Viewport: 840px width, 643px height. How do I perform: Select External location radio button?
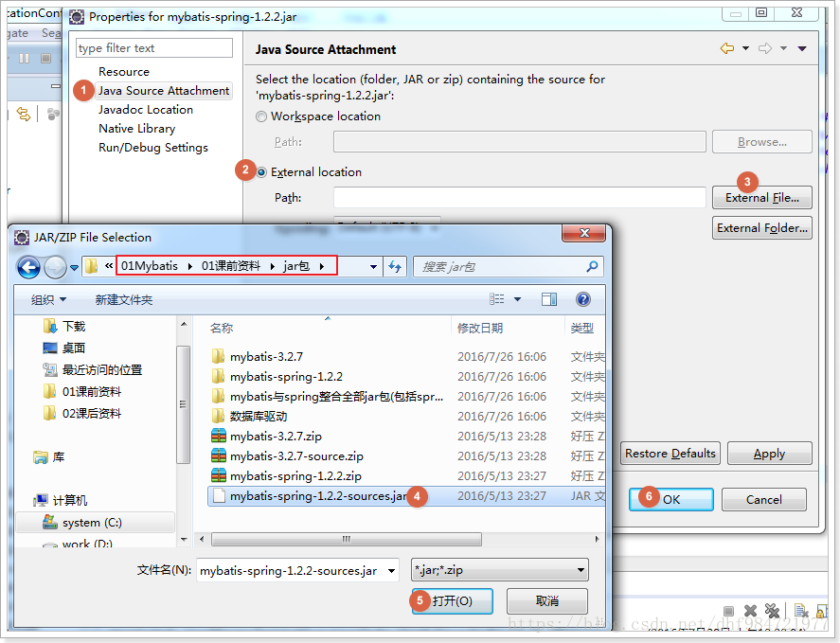[x=261, y=172]
